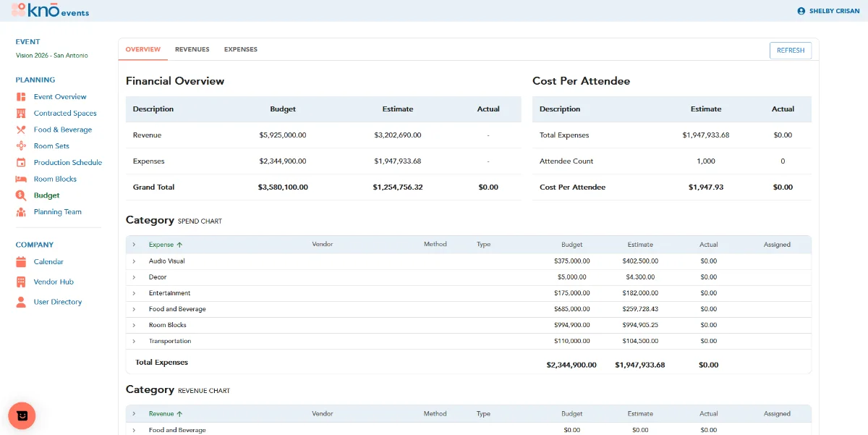This screenshot has width=868, height=435.
Task: Expand the Decor expense row
Action: pos(134,277)
